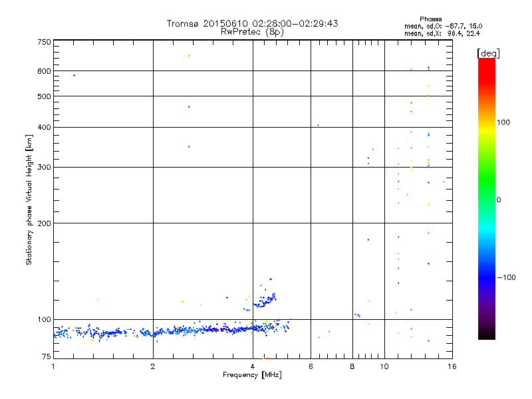Viewport: 532px width, 399px height.
Task: Click y-axis tick label "500"
Action: [x=44, y=96]
